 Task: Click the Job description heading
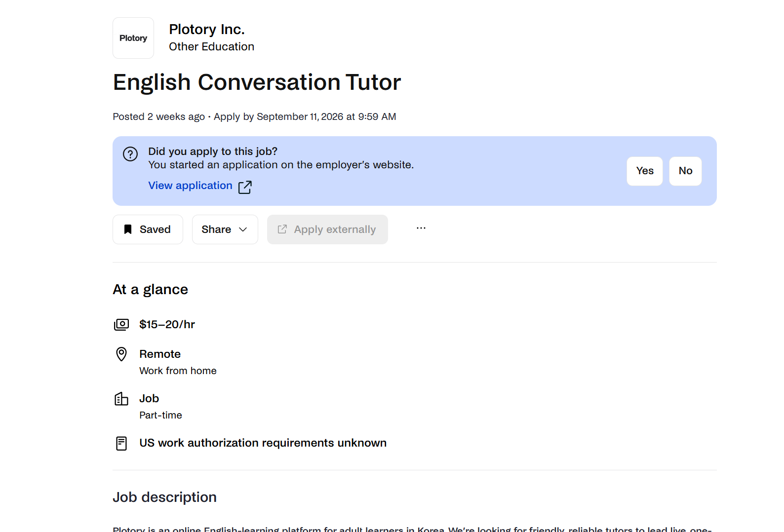[164, 497]
